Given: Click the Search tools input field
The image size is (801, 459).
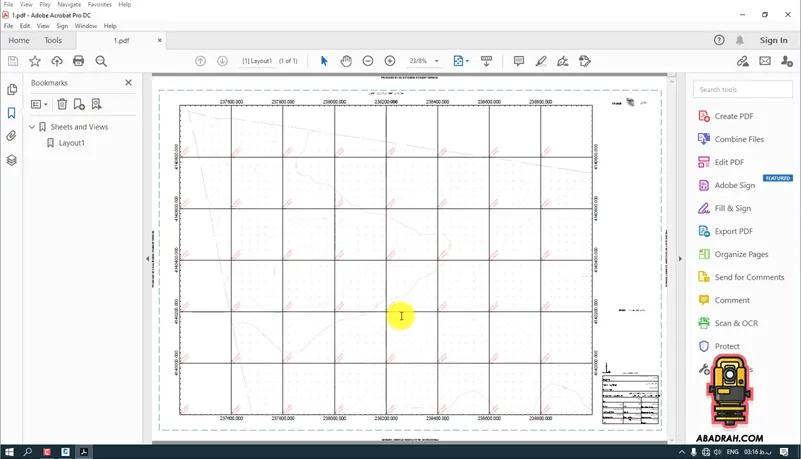Looking at the screenshot, I should click(742, 90).
